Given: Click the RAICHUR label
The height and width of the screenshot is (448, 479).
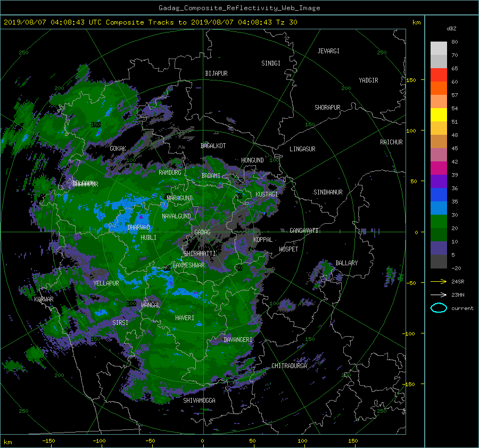Looking at the screenshot, I should tap(391, 142).
